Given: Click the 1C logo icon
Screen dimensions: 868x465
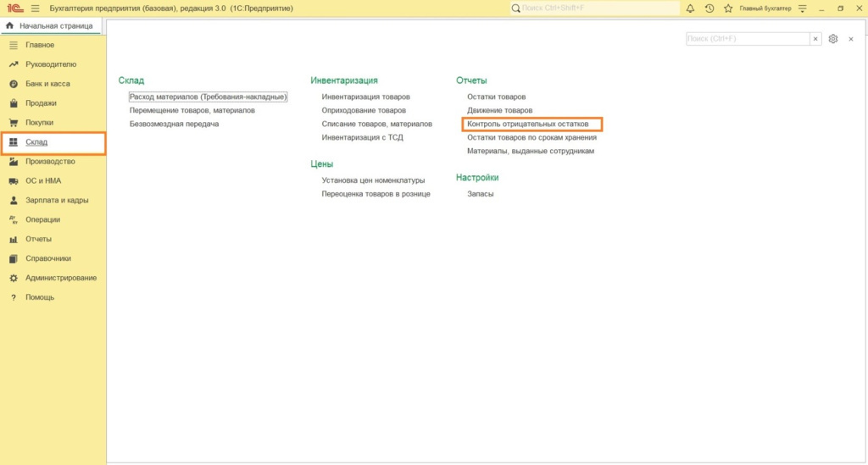Looking at the screenshot, I should (14, 8).
